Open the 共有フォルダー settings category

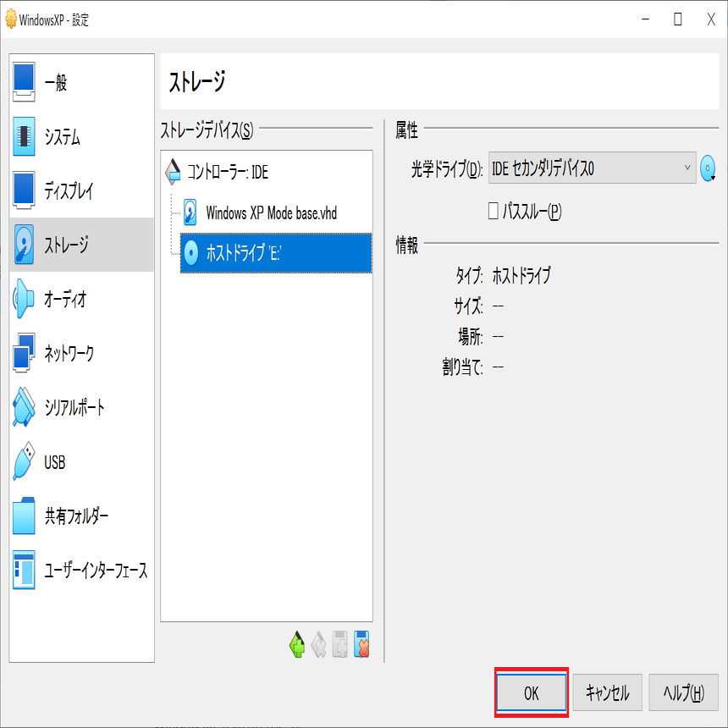coord(82,516)
